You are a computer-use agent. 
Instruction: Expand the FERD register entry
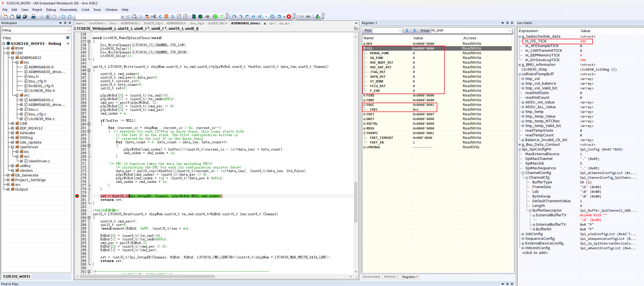click(x=365, y=95)
